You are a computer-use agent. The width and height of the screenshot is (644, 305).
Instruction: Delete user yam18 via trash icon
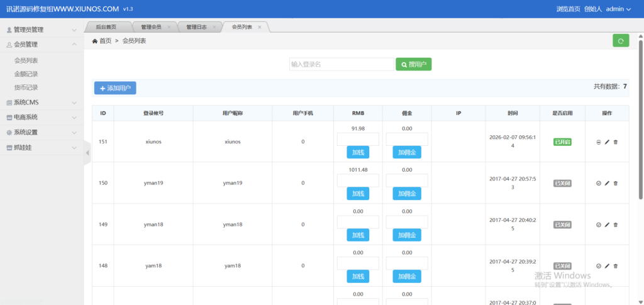point(616,266)
